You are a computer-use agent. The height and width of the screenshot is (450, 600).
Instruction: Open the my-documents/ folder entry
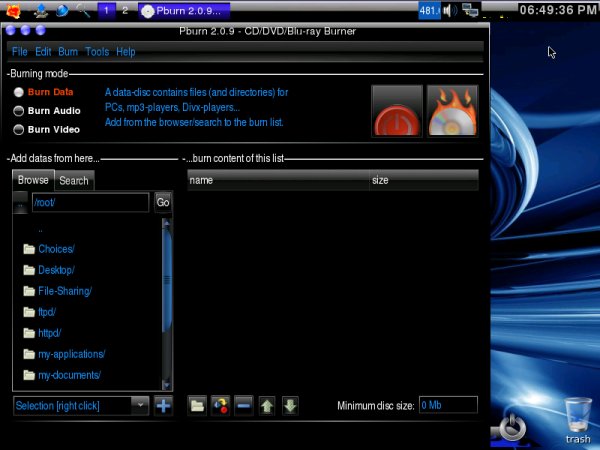[69, 375]
